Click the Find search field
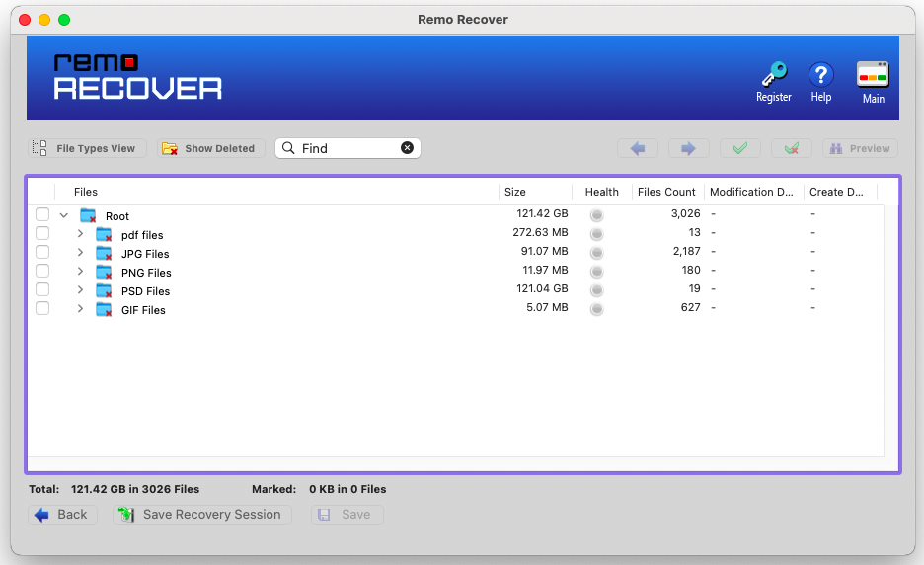Image resolution: width=924 pixels, height=565 pixels. click(347, 148)
